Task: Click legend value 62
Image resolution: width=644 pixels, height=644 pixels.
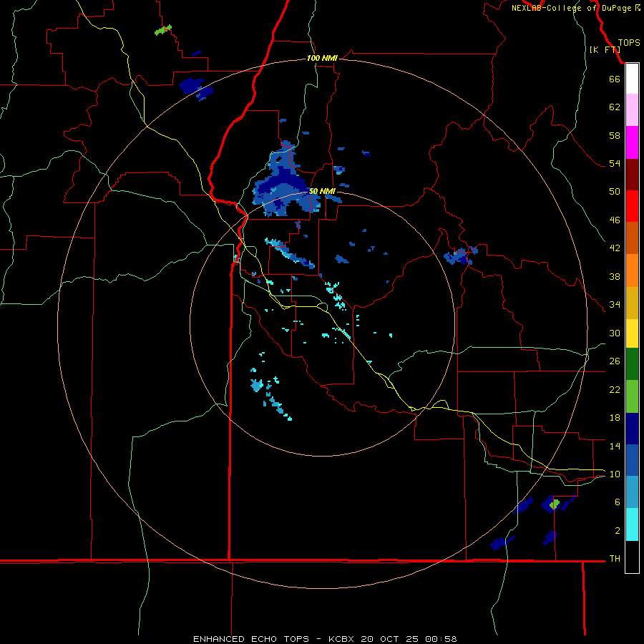Action: click(x=615, y=107)
